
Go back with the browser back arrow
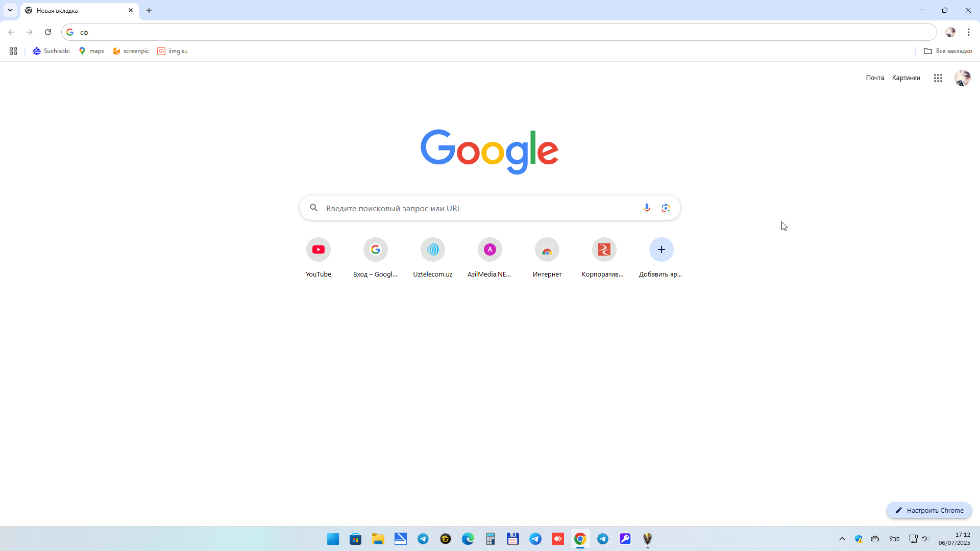coord(11,32)
